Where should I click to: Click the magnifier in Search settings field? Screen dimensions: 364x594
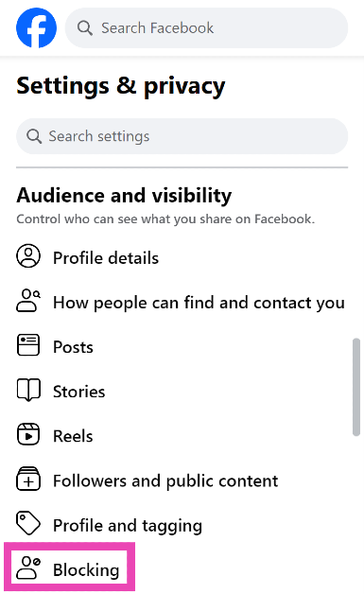[x=34, y=136]
